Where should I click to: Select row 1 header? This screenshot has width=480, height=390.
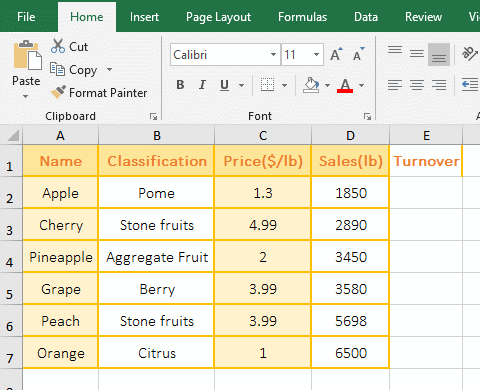[x=11, y=161]
